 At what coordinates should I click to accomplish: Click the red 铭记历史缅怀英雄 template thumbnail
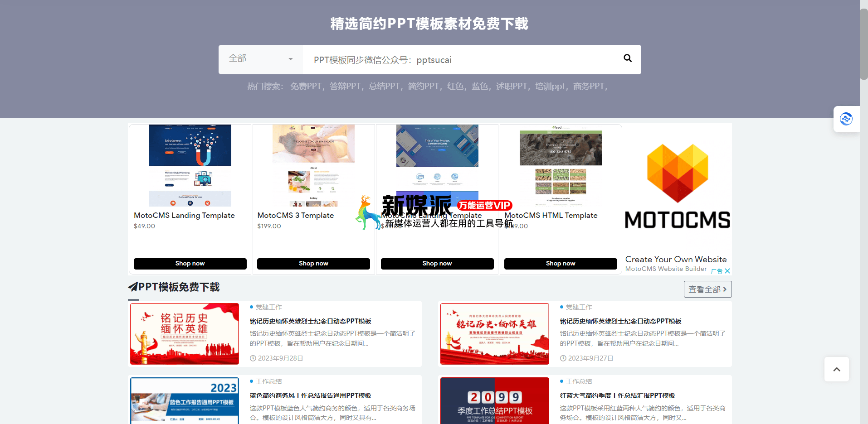[184, 334]
